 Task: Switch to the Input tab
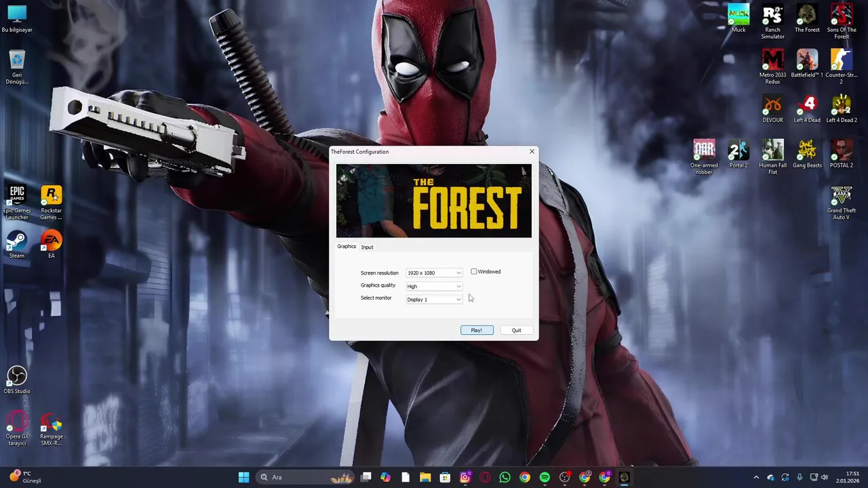pyautogui.click(x=367, y=247)
